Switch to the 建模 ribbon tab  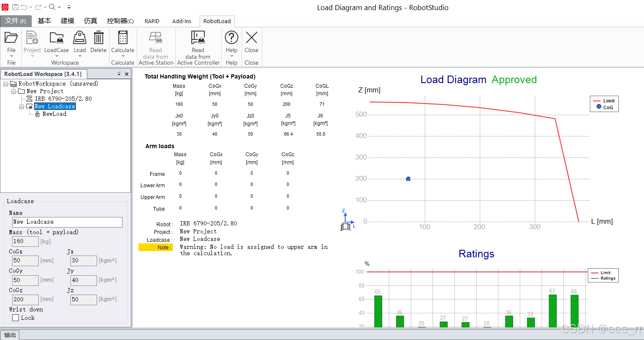click(68, 21)
